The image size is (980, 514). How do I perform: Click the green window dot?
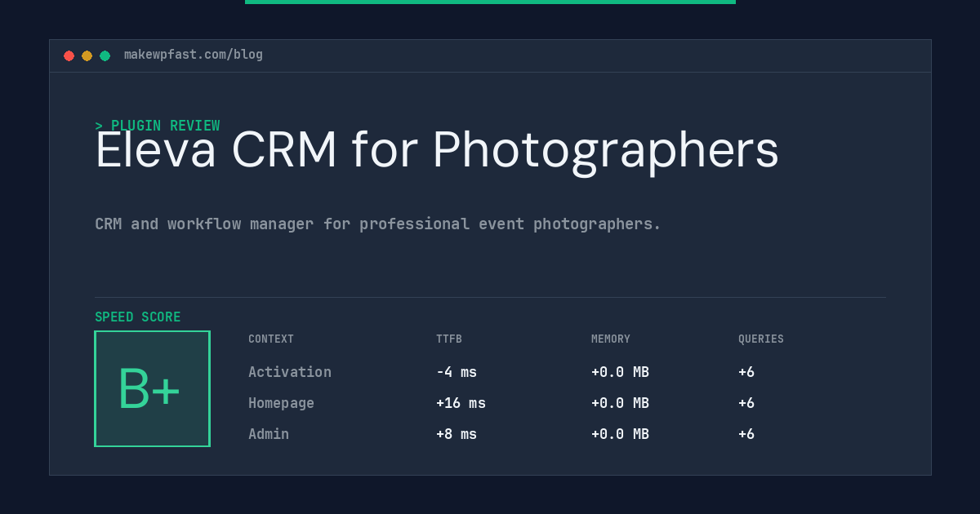(105, 55)
